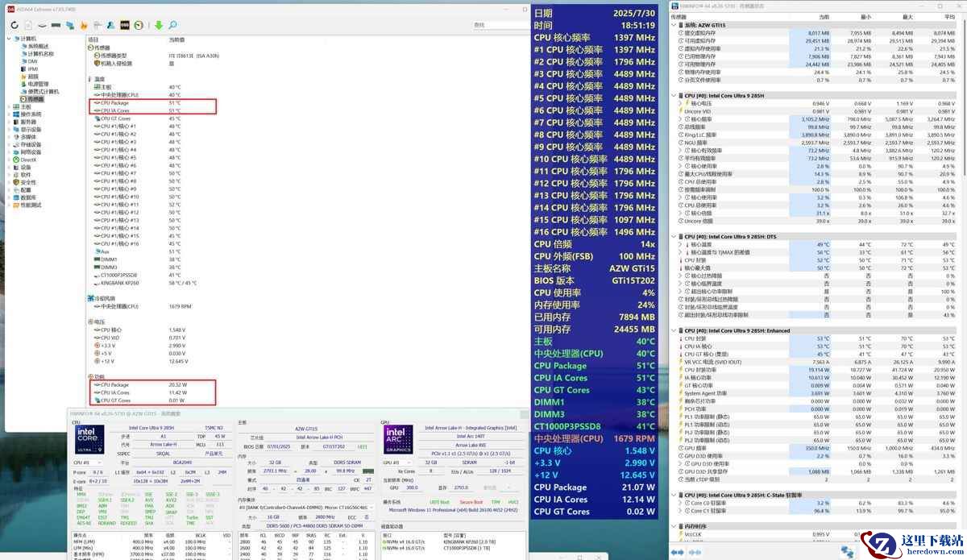Expand the 服务器 tree node in AIDA64
Image resolution: width=967 pixels, height=560 pixels.
9,122
